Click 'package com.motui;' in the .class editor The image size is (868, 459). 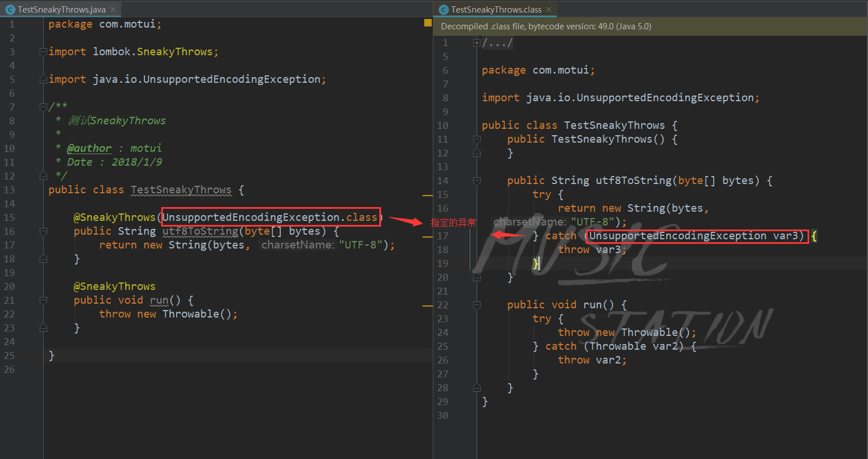coord(538,70)
